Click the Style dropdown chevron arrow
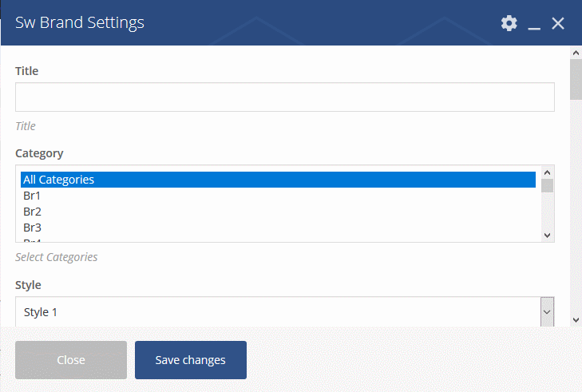582x392 pixels. (x=547, y=312)
